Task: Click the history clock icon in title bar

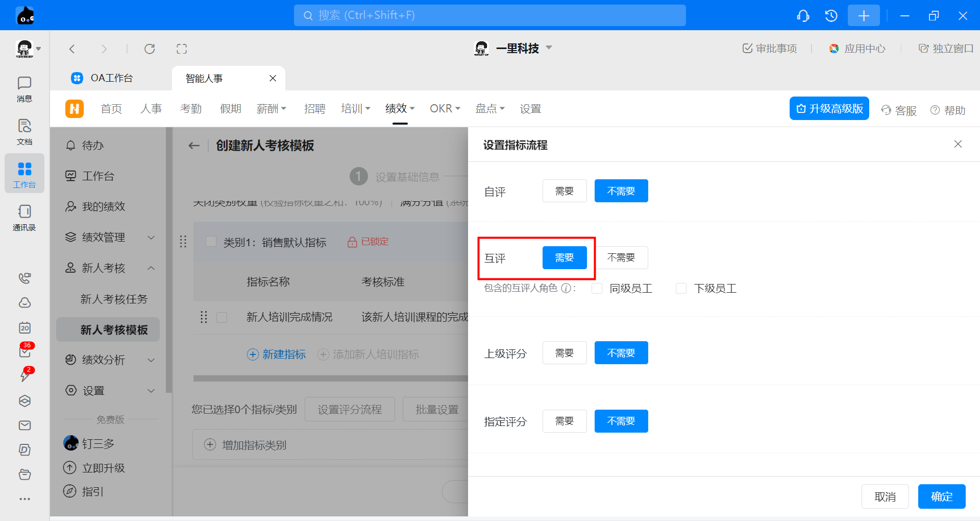Action: pyautogui.click(x=831, y=16)
